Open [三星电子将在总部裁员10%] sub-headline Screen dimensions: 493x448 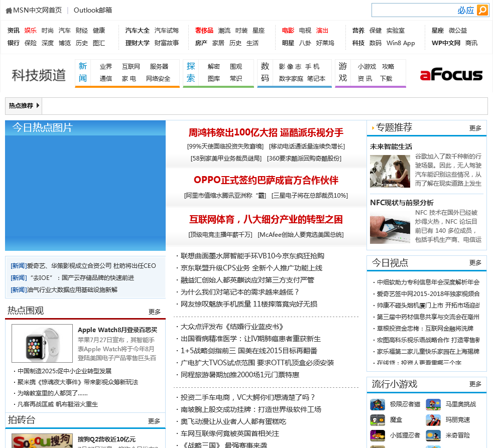[310, 196]
